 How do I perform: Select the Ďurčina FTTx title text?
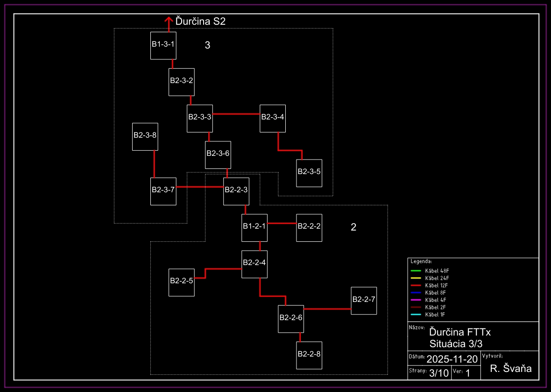pos(460,332)
